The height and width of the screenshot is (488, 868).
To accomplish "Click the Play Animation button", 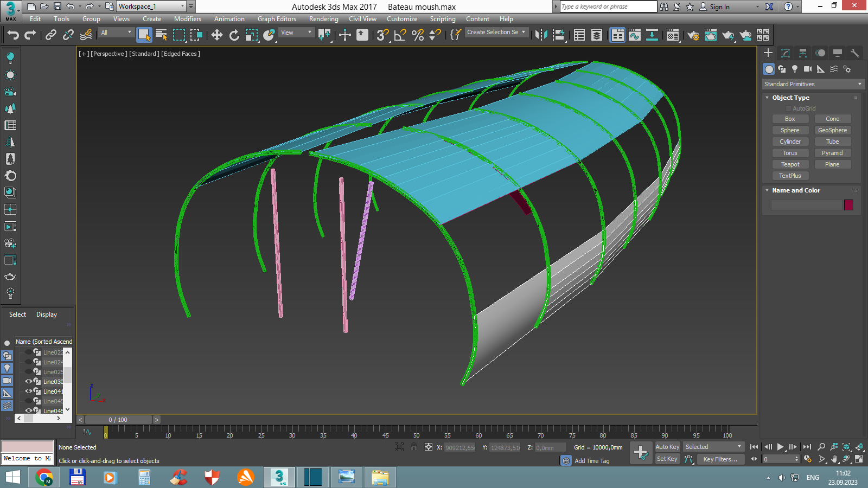I will pyautogui.click(x=780, y=447).
